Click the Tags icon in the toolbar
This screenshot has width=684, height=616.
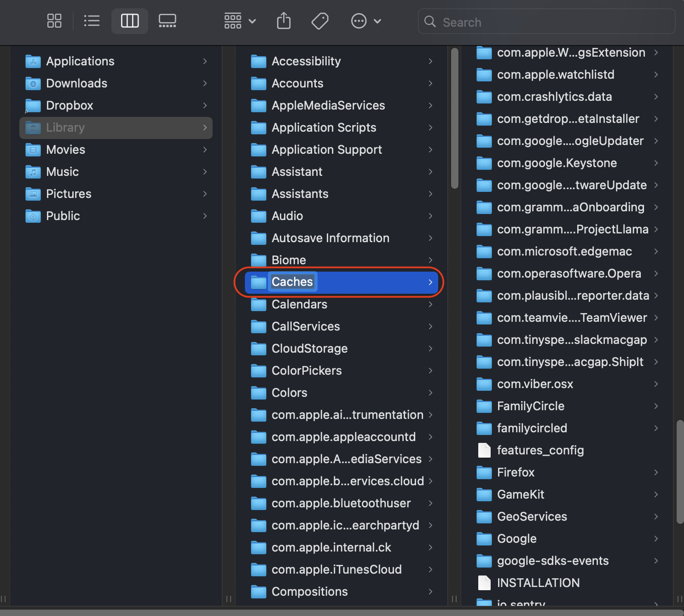tap(319, 21)
